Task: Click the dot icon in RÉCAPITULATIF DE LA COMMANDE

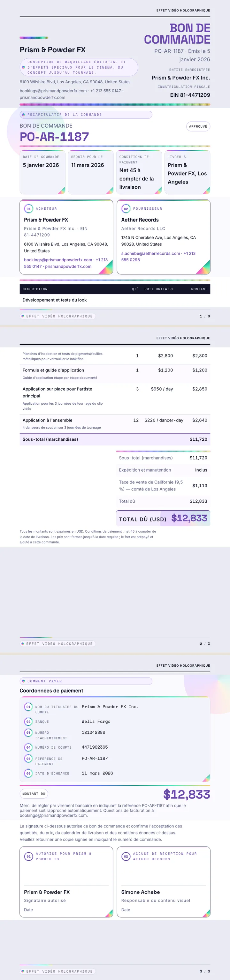Action: pyautogui.click(x=24, y=115)
